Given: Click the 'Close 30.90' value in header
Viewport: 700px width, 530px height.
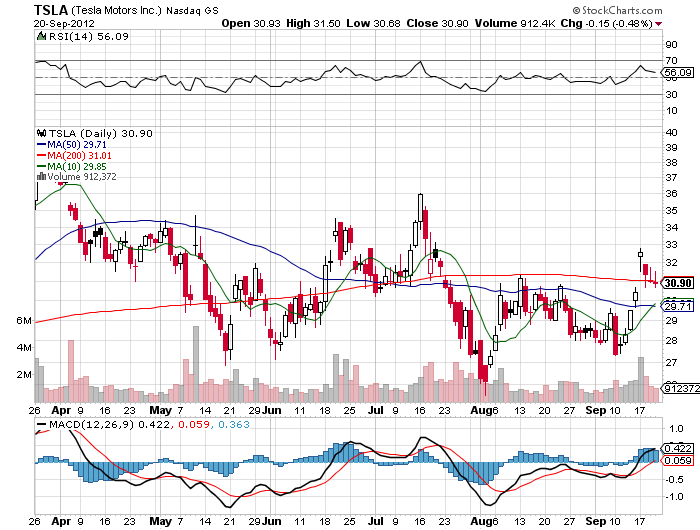Looking at the screenshot, I should [438, 24].
